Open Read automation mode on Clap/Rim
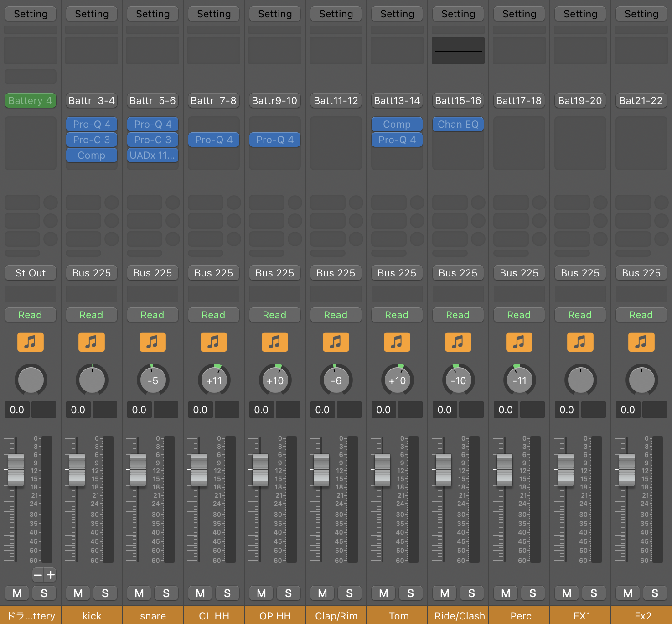 click(x=336, y=315)
